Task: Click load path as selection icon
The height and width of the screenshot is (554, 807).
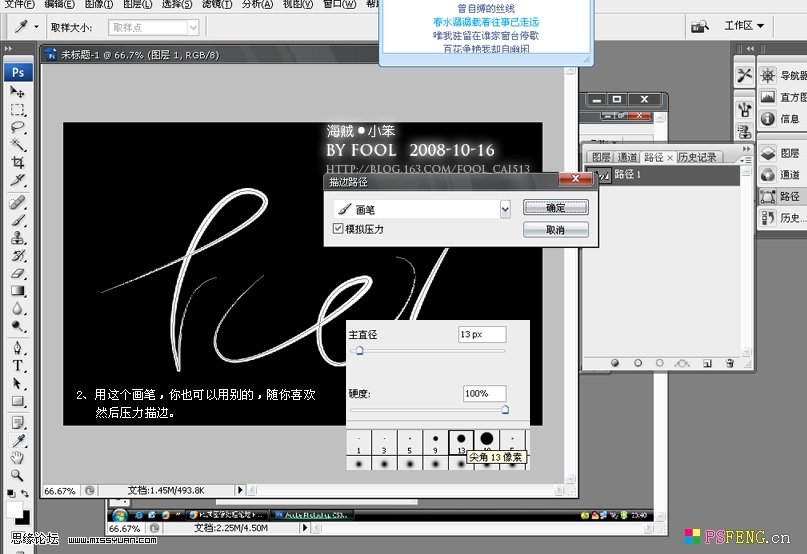Action: 659,363
